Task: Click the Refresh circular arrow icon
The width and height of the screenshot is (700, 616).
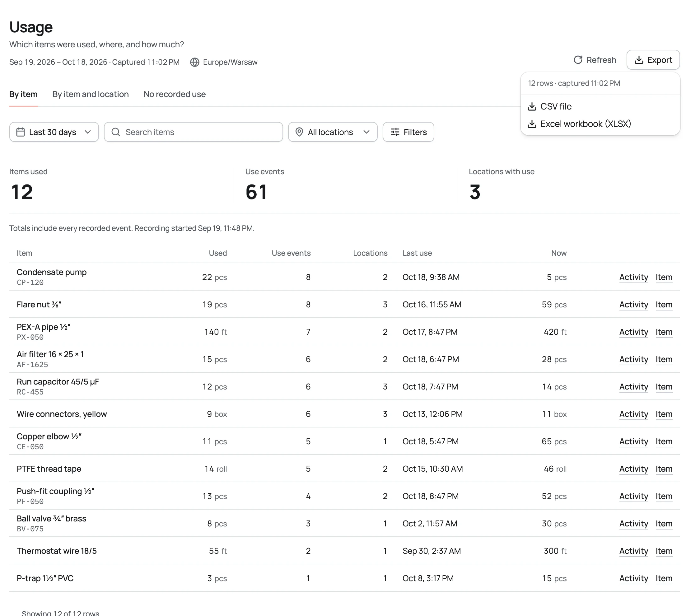Action: coord(578,60)
